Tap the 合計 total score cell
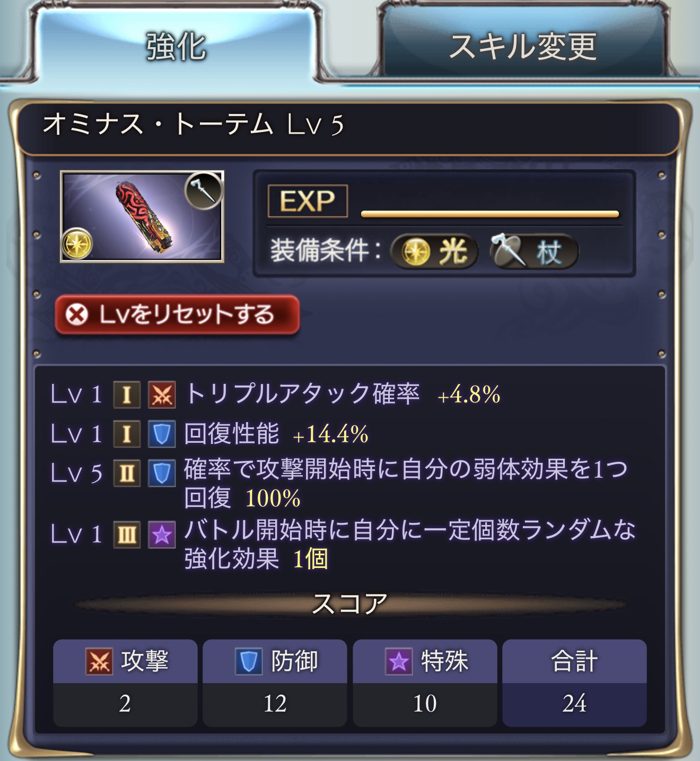 tap(574, 683)
